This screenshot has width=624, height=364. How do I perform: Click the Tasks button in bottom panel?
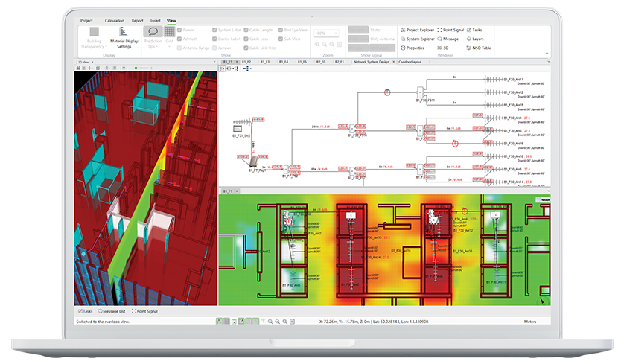pyautogui.click(x=86, y=310)
